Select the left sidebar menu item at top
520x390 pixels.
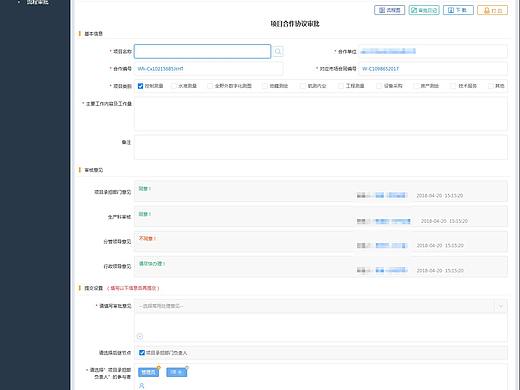[x=37, y=2]
